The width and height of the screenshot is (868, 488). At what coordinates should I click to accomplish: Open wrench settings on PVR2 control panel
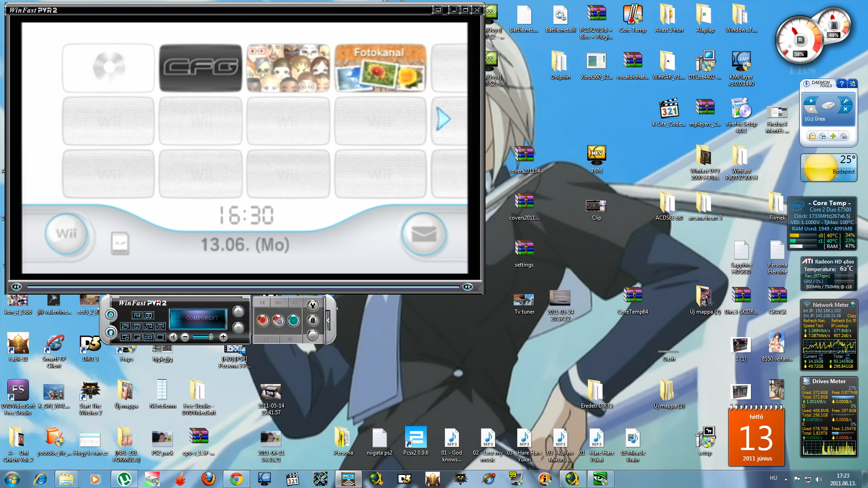[x=312, y=305]
